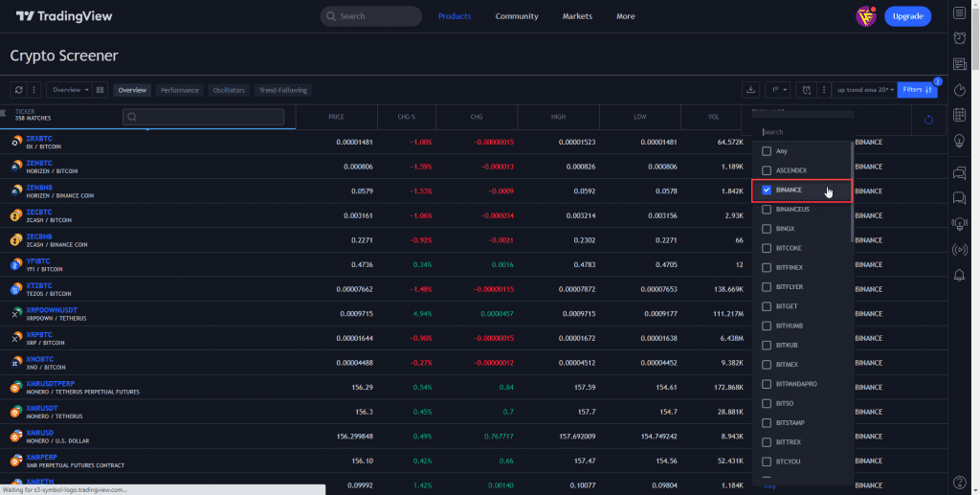Open the Markets menu
The width and height of the screenshot is (980, 495).
(x=577, y=16)
